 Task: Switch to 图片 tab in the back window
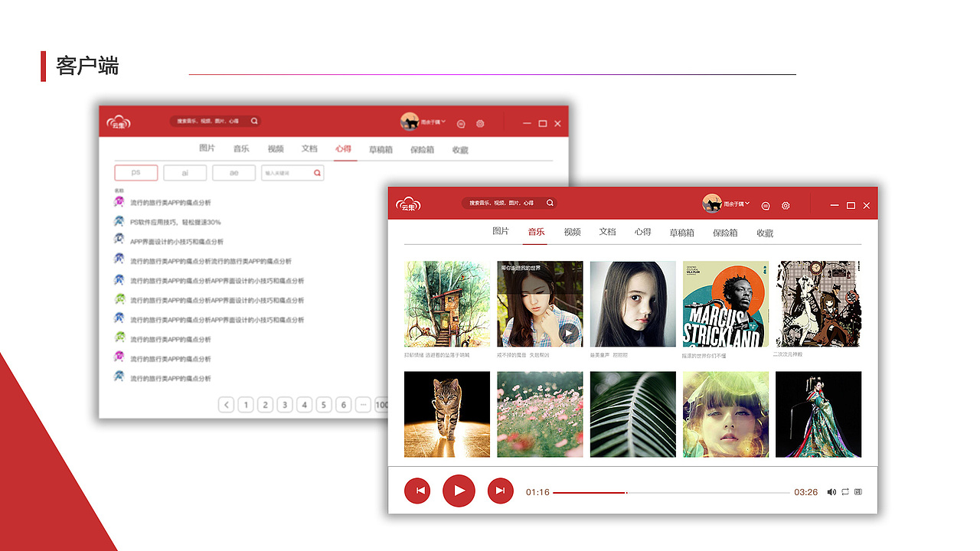(x=207, y=148)
